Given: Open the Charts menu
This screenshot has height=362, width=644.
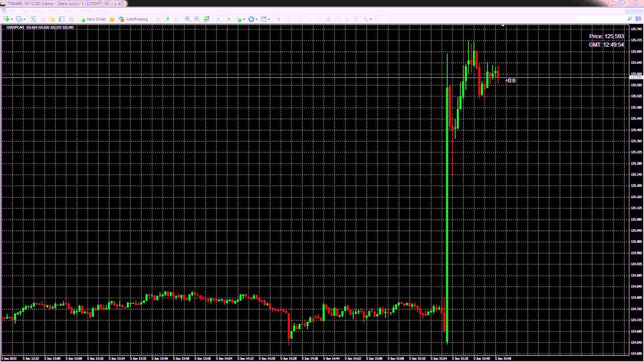Looking at the screenshot, I should pyautogui.click(x=54, y=11).
